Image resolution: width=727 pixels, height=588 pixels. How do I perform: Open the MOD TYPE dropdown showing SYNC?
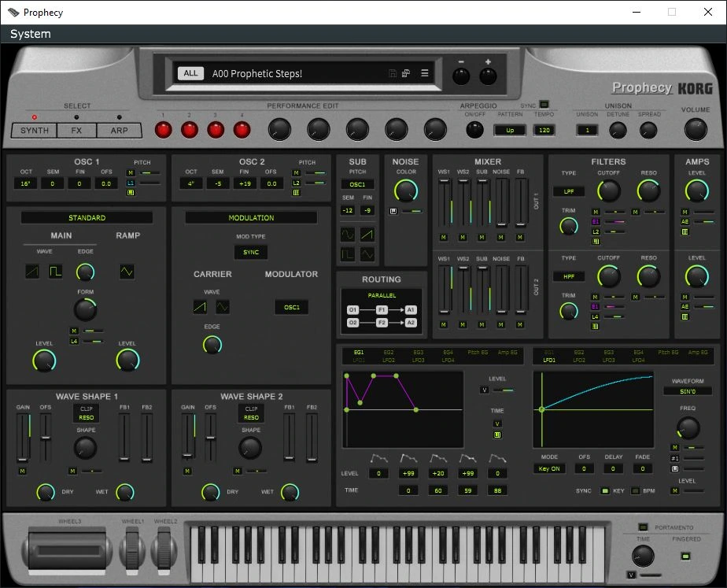(251, 252)
